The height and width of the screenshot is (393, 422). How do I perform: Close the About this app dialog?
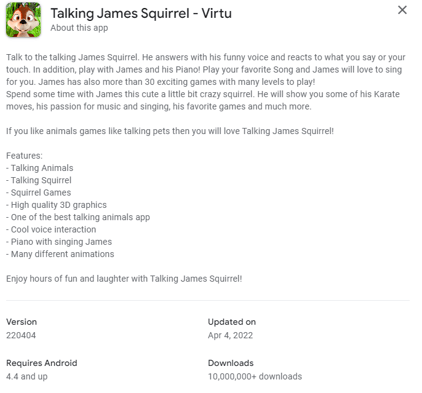click(x=402, y=10)
